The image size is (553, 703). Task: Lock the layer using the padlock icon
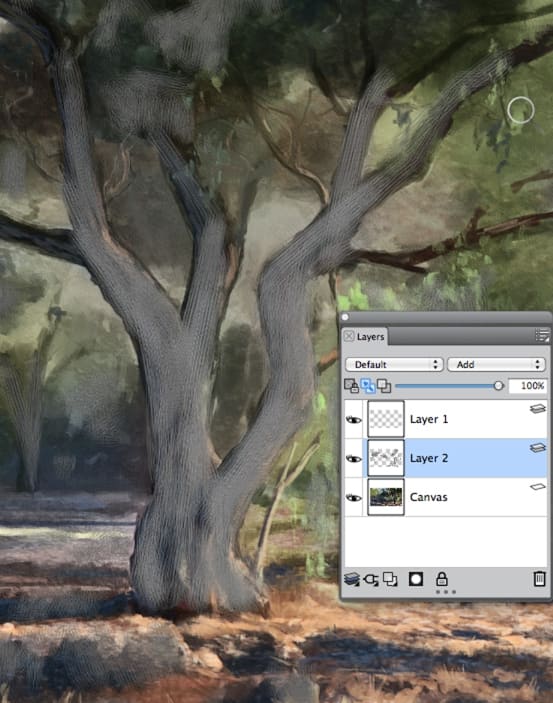(442, 579)
